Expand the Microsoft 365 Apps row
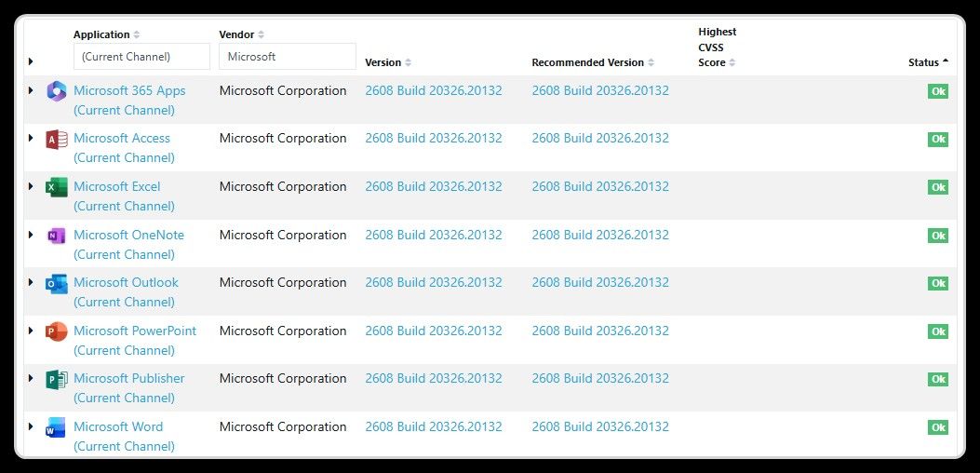Image resolution: width=980 pixels, height=473 pixels. (x=31, y=90)
